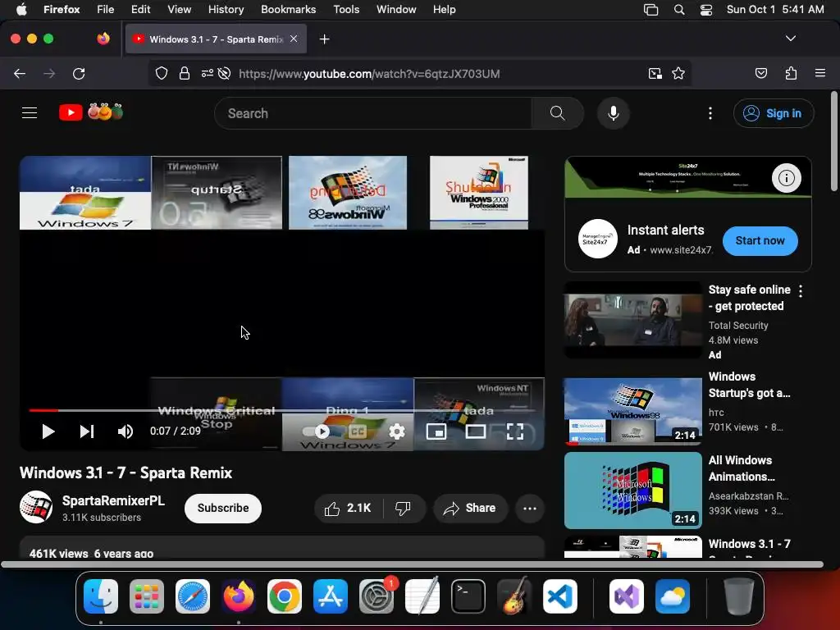Go back in Firefox

20,73
